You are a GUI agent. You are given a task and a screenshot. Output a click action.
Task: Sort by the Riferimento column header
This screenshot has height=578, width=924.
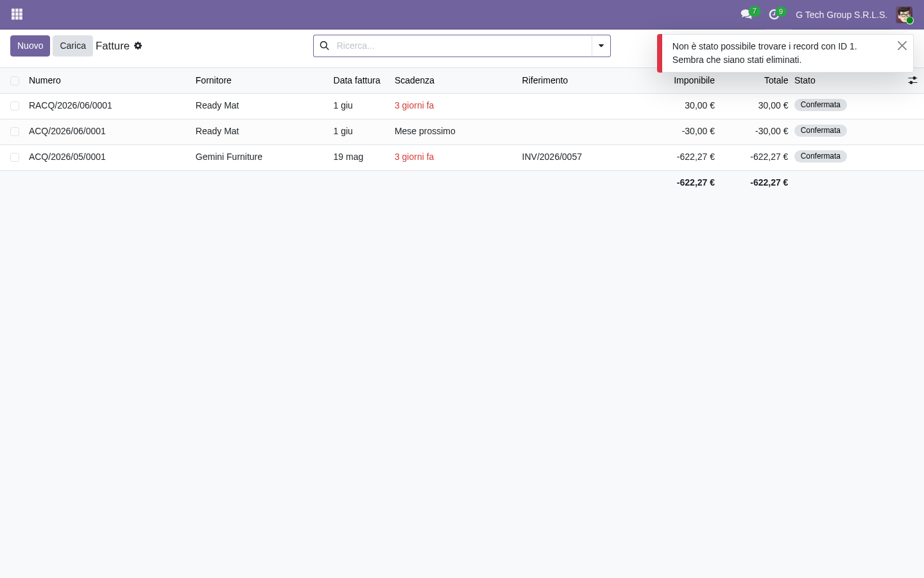coord(545,80)
